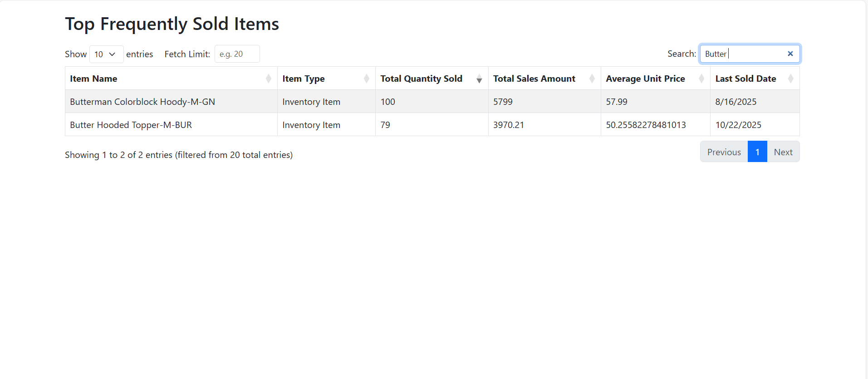Focus the Fetch Limit input field

237,54
